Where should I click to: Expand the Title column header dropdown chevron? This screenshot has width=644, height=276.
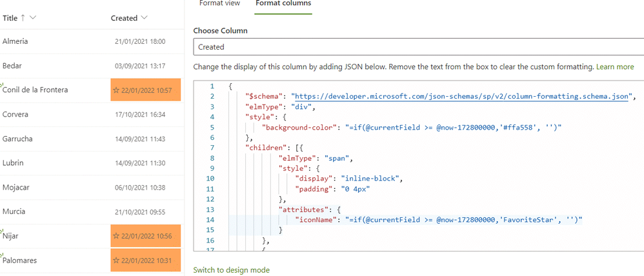(33, 18)
